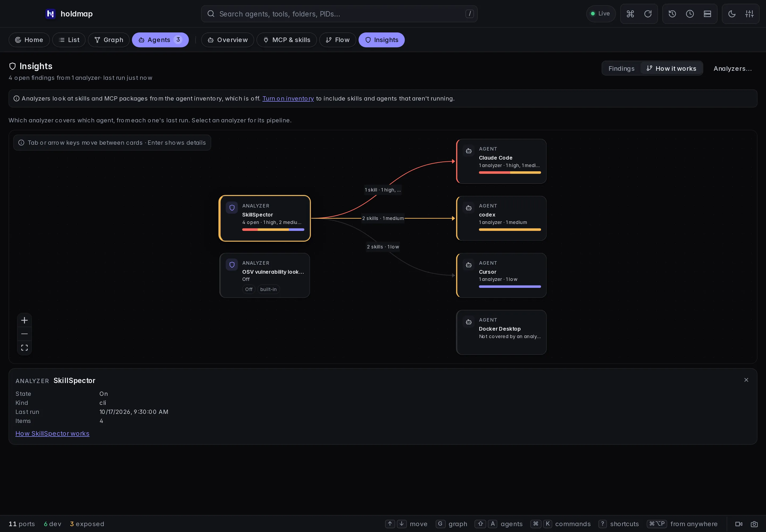Open the Graph tab

click(109, 40)
